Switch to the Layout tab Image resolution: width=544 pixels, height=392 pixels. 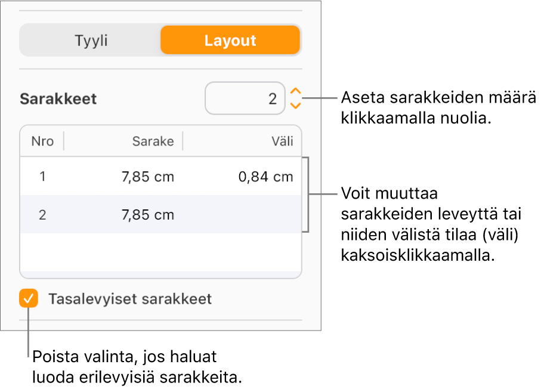(230, 41)
